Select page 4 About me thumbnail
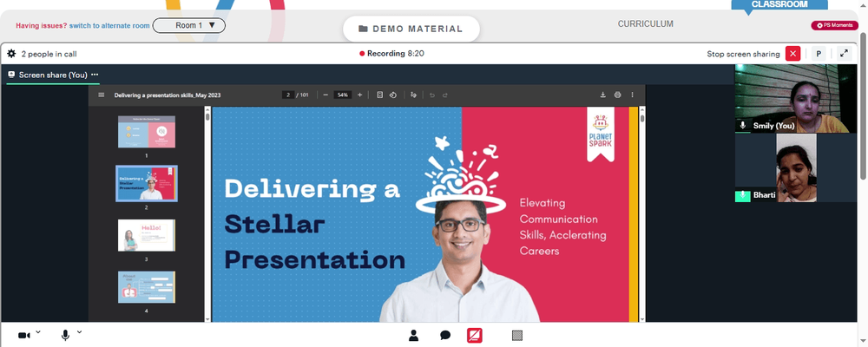The image size is (868, 347). coord(146,286)
